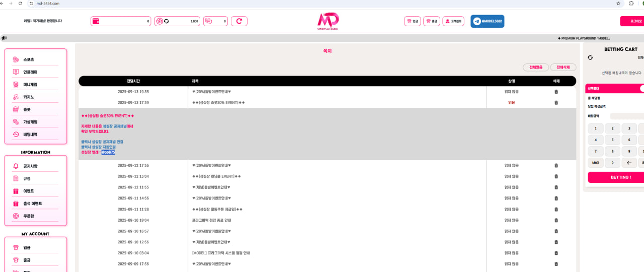This screenshot has height=272, width=644.
Task: Expand the 성실장 런닝볼 EVENT message
Action: (x=216, y=176)
